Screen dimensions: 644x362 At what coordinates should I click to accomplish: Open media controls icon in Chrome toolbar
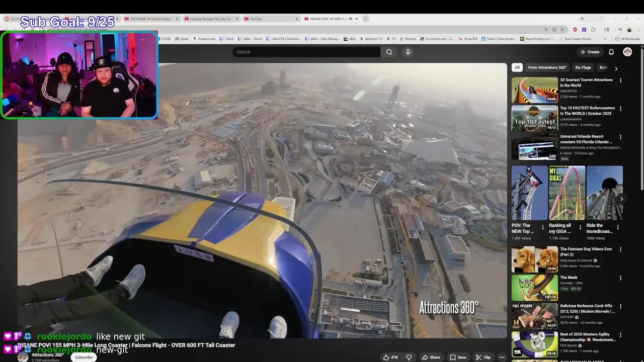620,30
